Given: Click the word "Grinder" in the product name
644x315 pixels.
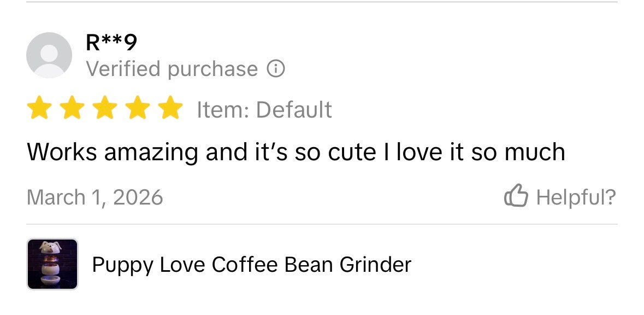Looking at the screenshot, I should click(375, 265).
